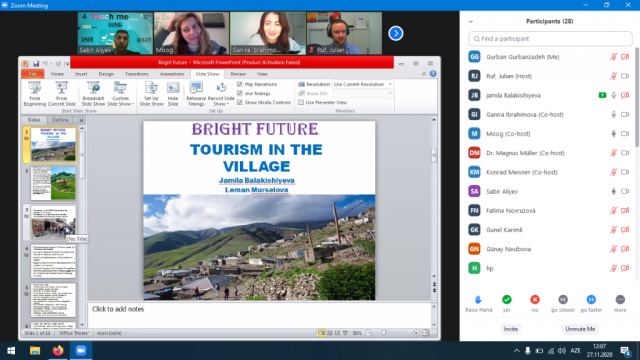Open Set Up Slide Show dialog

tap(151, 93)
